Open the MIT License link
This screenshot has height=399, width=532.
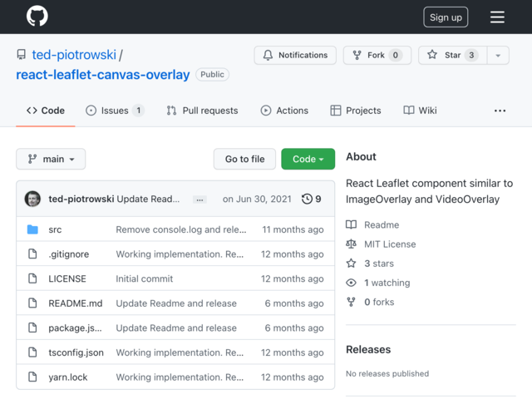click(x=390, y=244)
